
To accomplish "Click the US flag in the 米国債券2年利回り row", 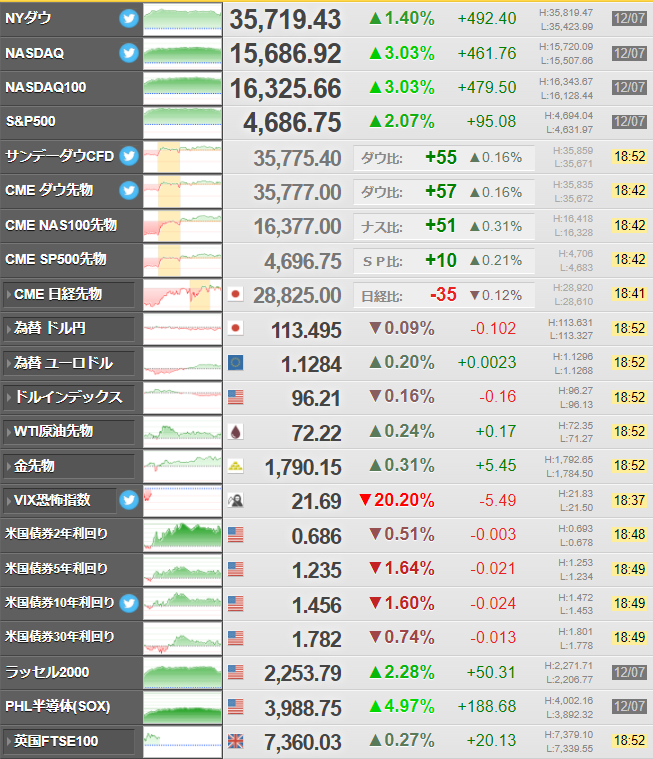I will click(236, 534).
